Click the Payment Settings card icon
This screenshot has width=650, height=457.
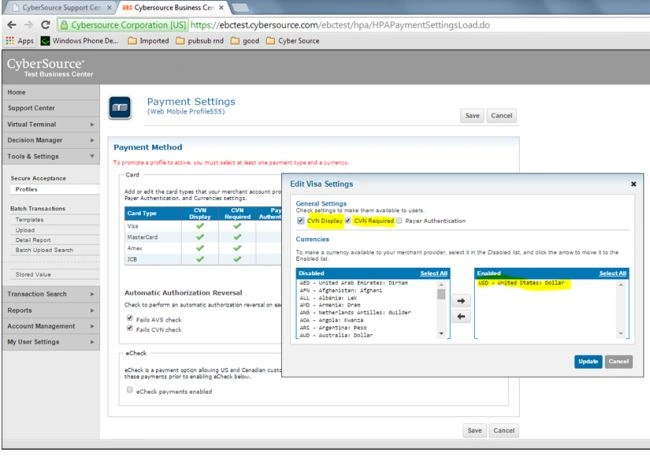coord(120,108)
